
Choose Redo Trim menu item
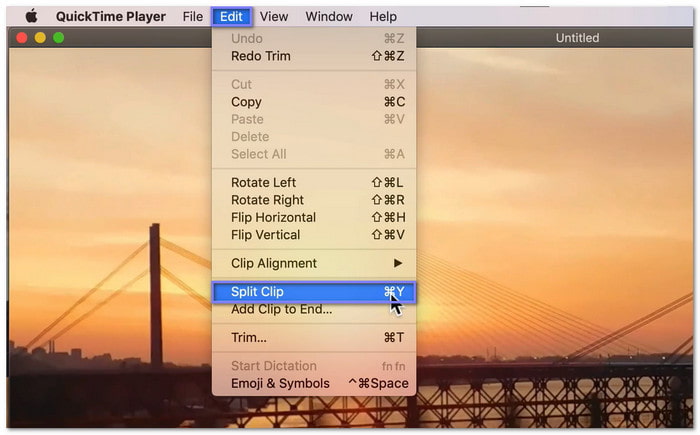[260, 56]
